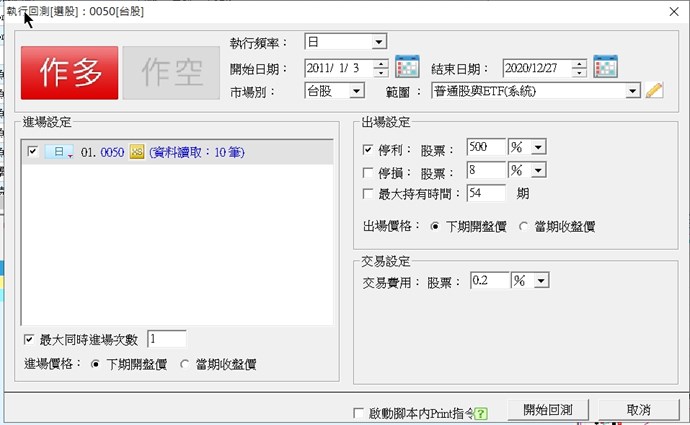Screen dimensions: 690x425
Task: Select 下期開盤價 for entry price
Action: 95,364
